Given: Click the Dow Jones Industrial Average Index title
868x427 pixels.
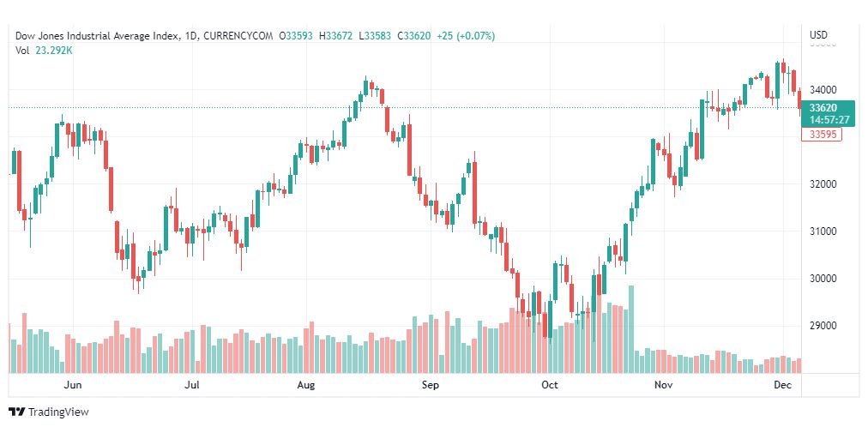Looking at the screenshot, I should coord(99,35).
